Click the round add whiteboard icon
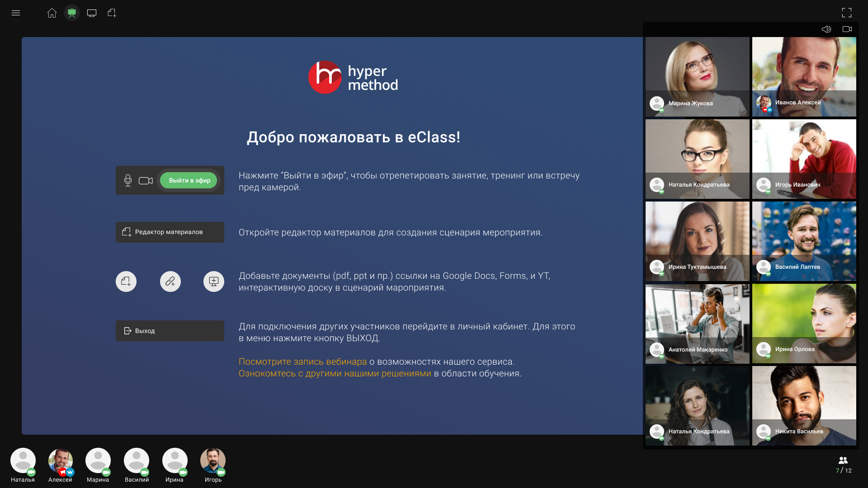Screen dimensions: 868x488 214,282
